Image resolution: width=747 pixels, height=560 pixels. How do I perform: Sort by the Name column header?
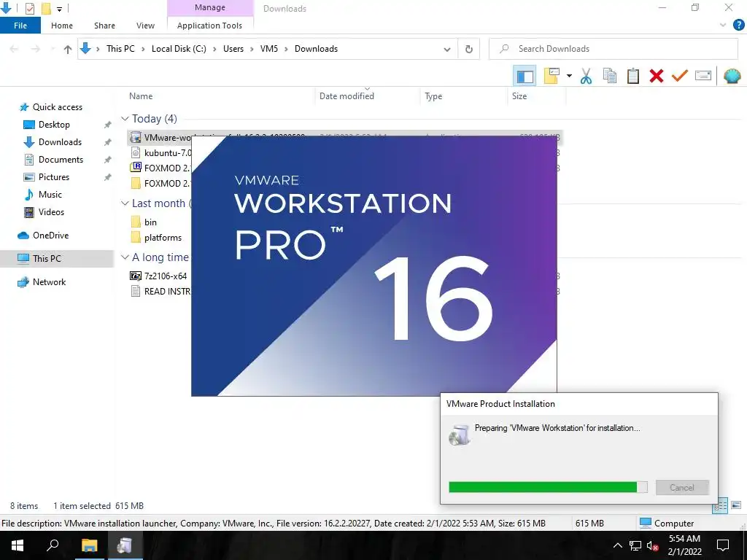coord(141,96)
